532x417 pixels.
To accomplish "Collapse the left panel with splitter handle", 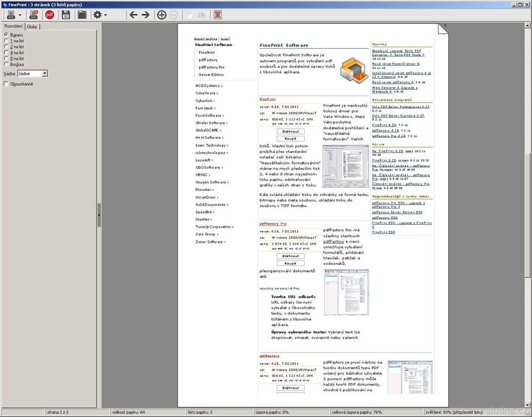I will [x=99, y=215].
